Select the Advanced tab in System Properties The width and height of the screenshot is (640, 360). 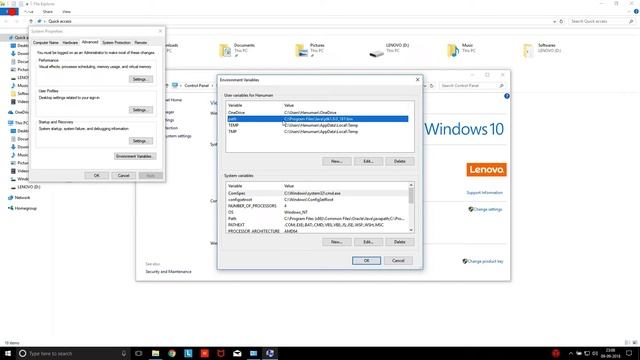[90, 42]
